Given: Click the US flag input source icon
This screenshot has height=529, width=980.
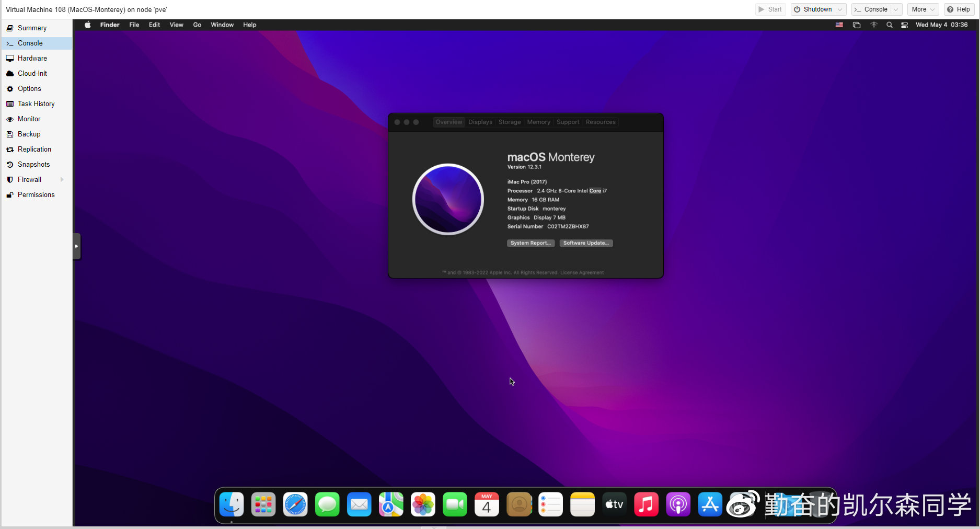Looking at the screenshot, I should coord(839,25).
